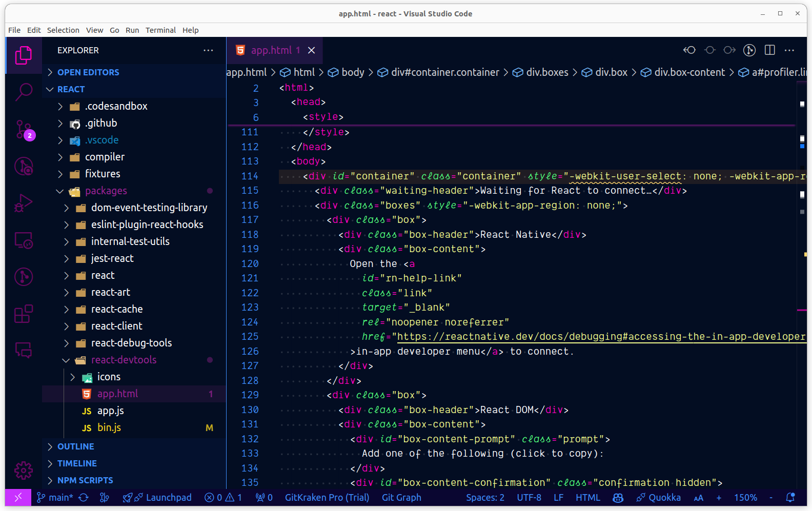Open Manage gear icon
The image size is (812, 511).
tap(24, 470)
